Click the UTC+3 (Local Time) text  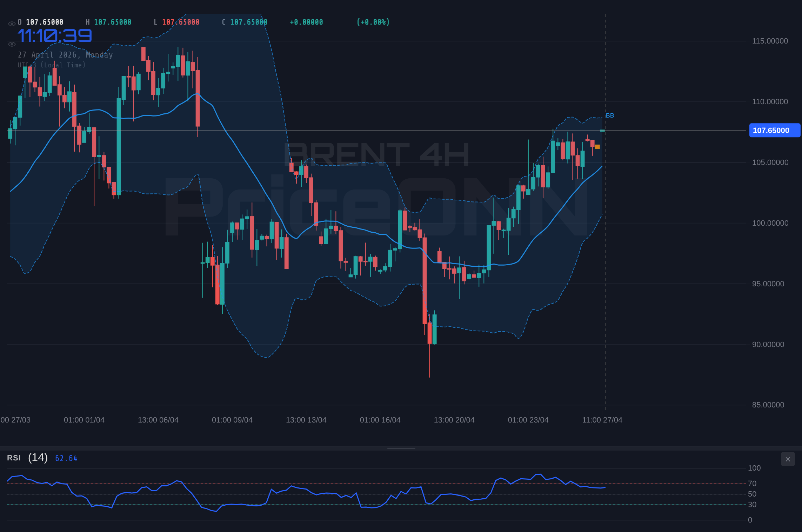pyautogui.click(x=52, y=65)
